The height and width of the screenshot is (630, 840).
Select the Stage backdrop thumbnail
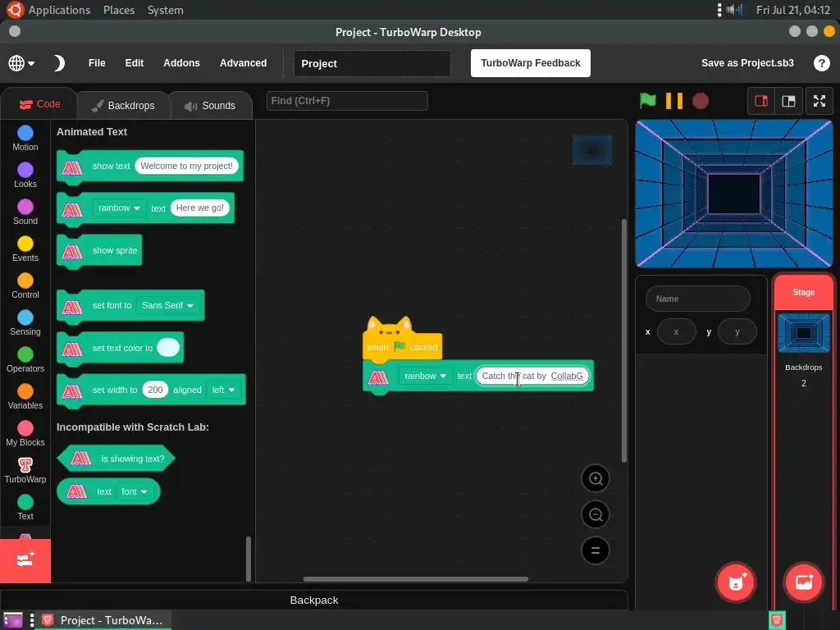tap(804, 333)
